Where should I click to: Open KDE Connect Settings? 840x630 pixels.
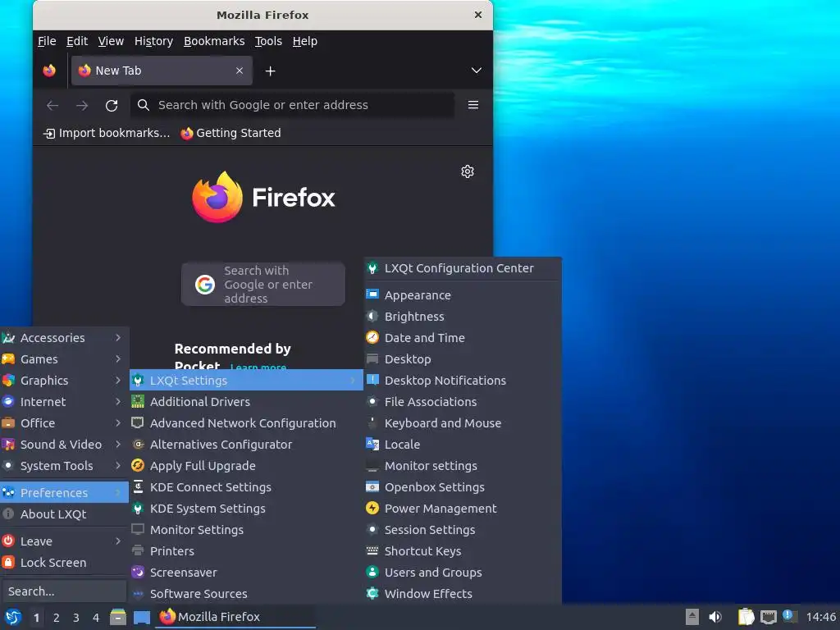pos(246,487)
